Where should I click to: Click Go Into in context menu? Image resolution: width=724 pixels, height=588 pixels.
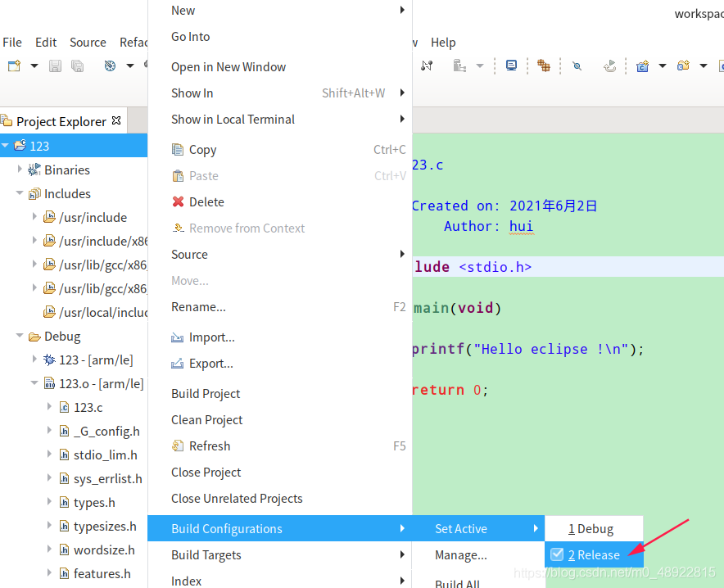pos(280,37)
